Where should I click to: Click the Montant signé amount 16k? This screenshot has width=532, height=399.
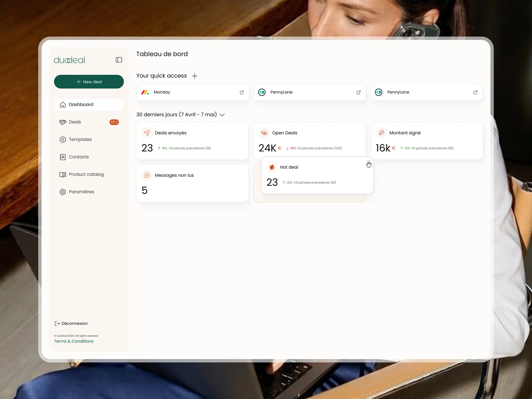(x=383, y=148)
